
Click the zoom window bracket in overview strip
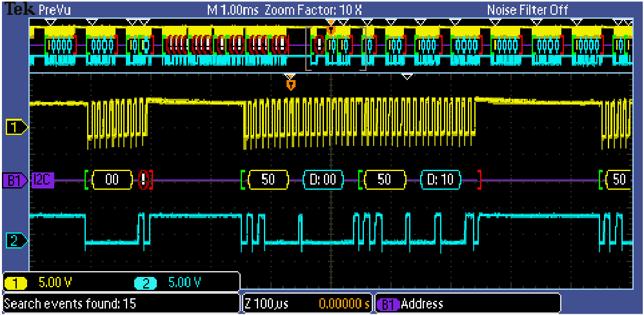(x=336, y=48)
